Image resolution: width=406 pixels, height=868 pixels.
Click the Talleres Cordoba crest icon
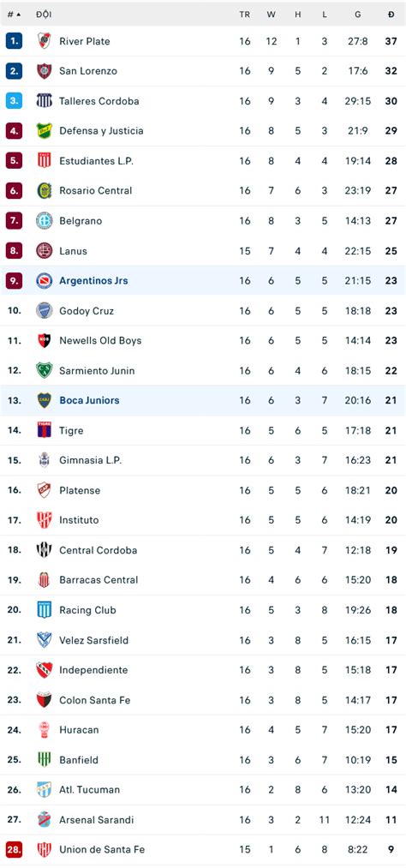[x=45, y=101]
